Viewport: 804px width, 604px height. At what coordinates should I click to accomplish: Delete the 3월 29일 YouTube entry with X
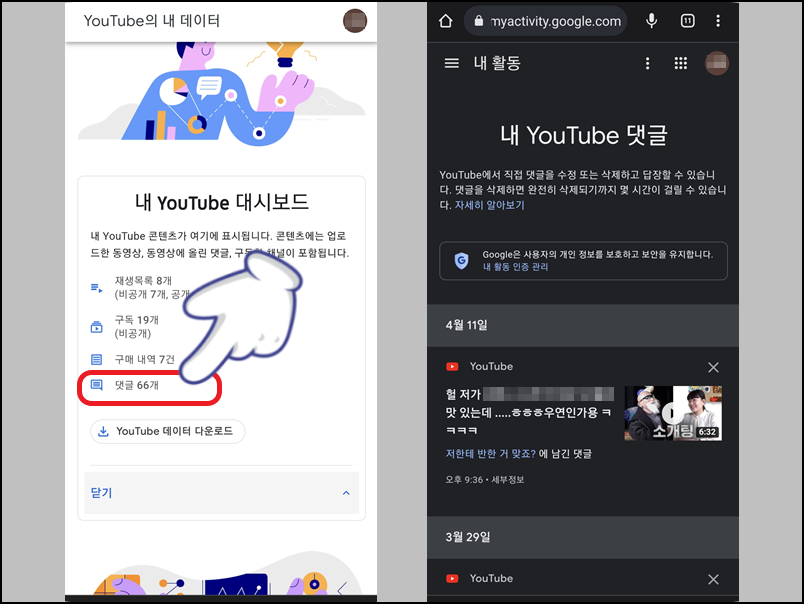(x=713, y=579)
